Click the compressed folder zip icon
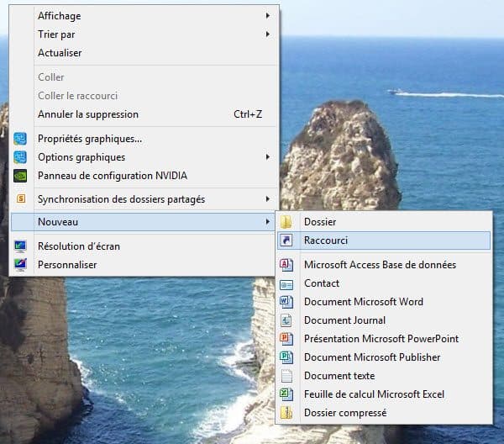Screen dimensions: 504x444 286,413
